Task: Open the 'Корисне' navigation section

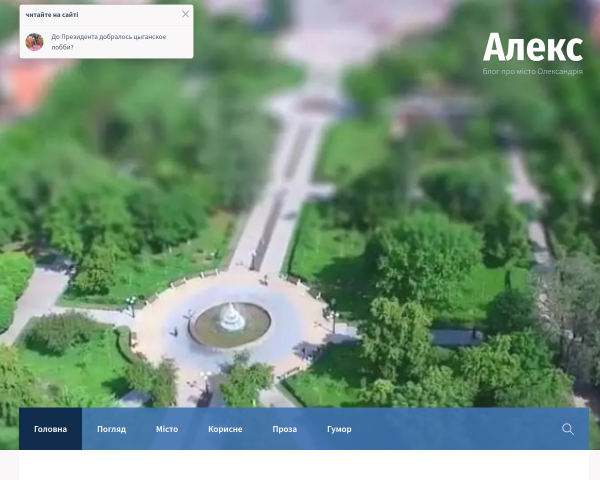Action: pyautogui.click(x=225, y=429)
